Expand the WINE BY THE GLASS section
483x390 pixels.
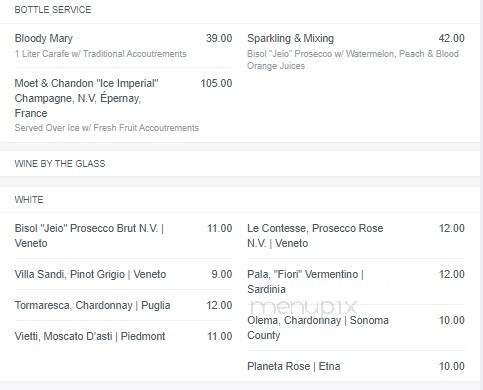[x=60, y=164]
